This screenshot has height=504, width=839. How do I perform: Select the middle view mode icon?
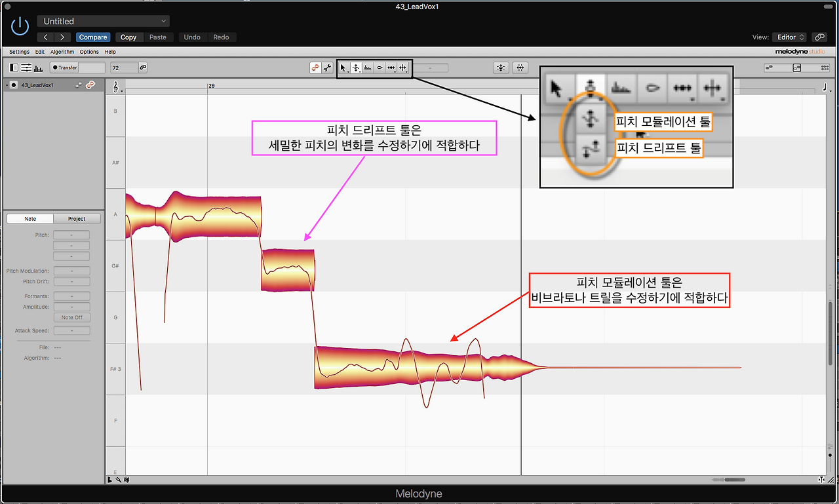pos(797,68)
